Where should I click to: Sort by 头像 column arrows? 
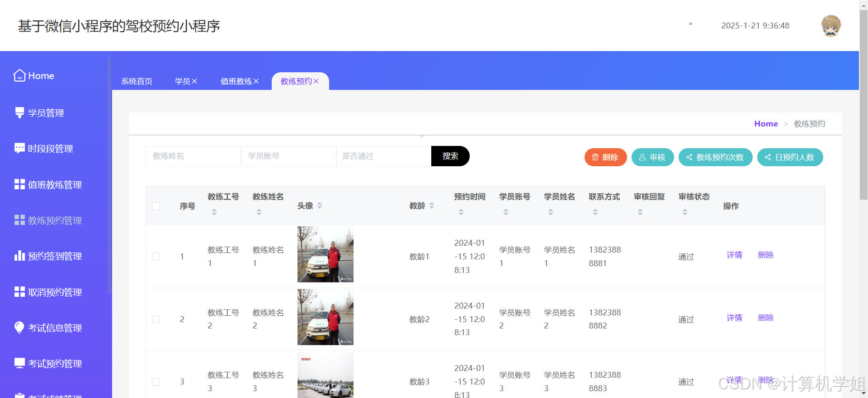click(320, 206)
